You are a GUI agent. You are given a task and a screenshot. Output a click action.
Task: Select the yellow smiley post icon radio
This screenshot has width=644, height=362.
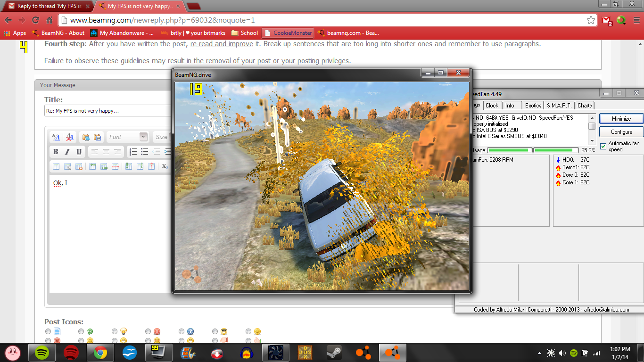tap(249, 332)
